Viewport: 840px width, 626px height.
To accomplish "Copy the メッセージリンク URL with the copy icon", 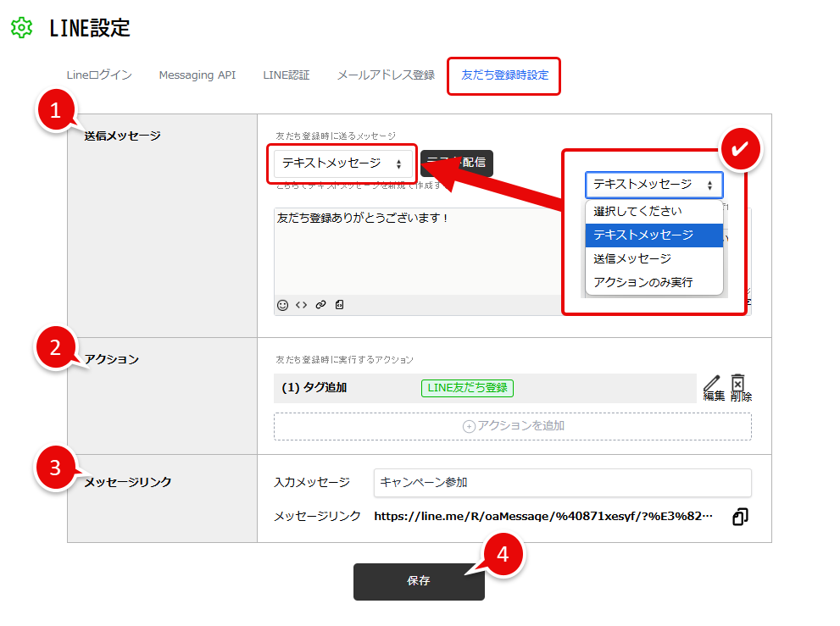I will click(x=738, y=515).
